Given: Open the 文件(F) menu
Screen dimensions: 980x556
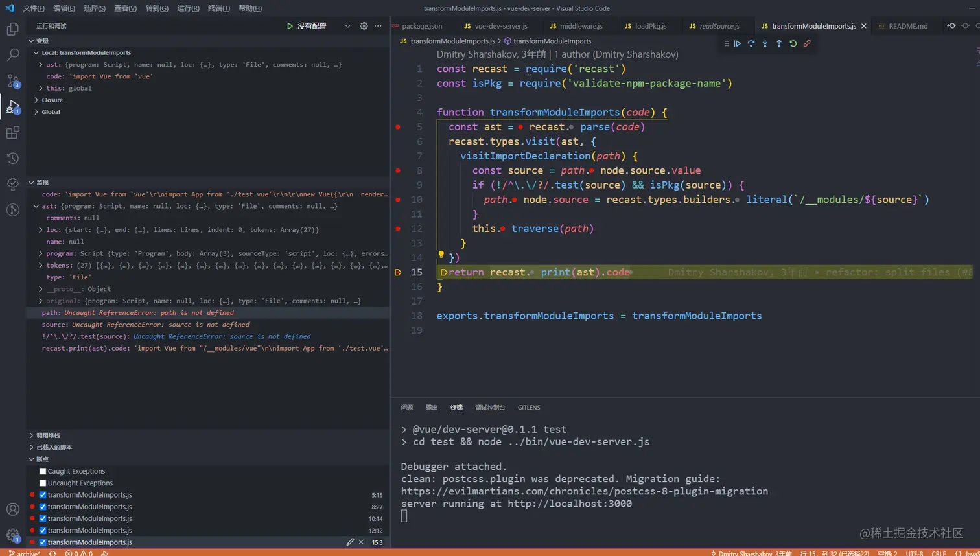Looking at the screenshot, I should coord(34,8).
